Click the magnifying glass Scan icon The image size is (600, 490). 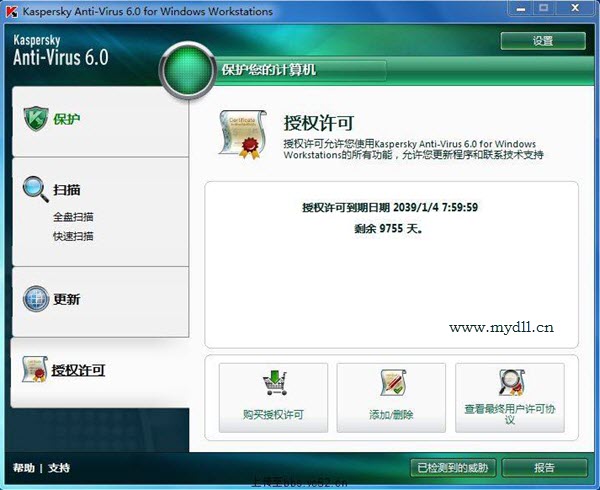36,189
